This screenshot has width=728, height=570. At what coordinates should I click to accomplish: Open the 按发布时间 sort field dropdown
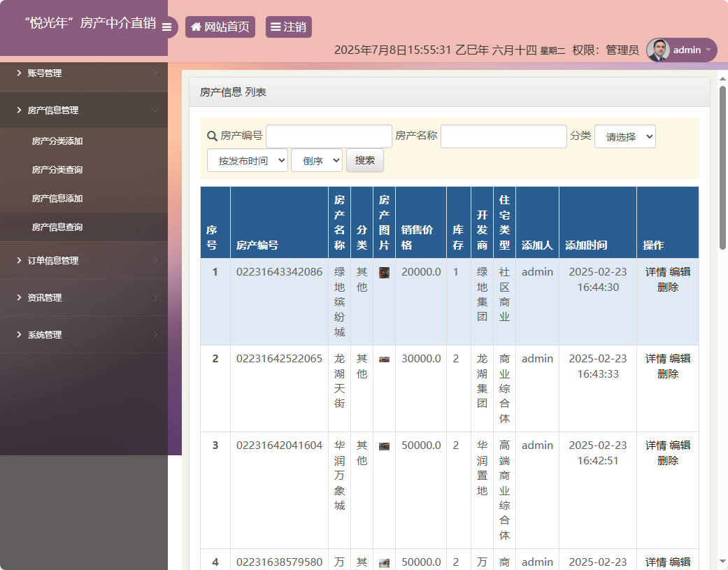point(247,159)
